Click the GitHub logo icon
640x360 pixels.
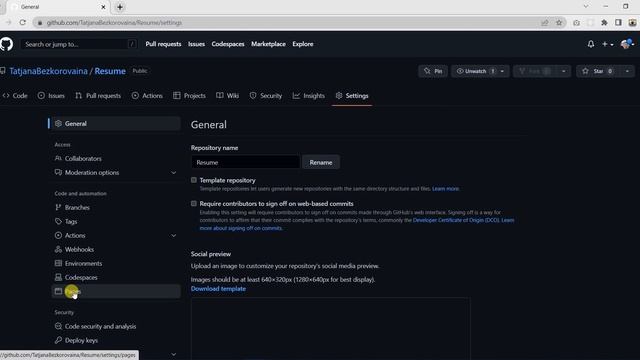pyautogui.click(x=6, y=44)
